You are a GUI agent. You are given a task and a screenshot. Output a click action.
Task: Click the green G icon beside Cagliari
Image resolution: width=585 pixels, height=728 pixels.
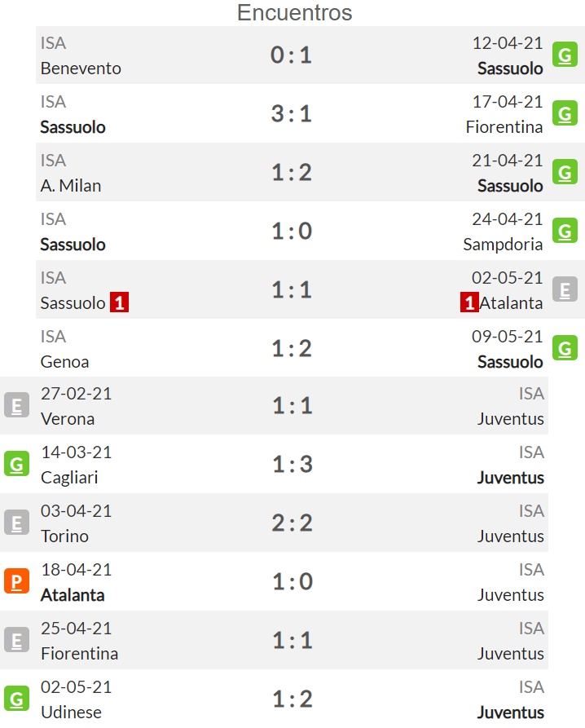pyautogui.click(x=16, y=464)
